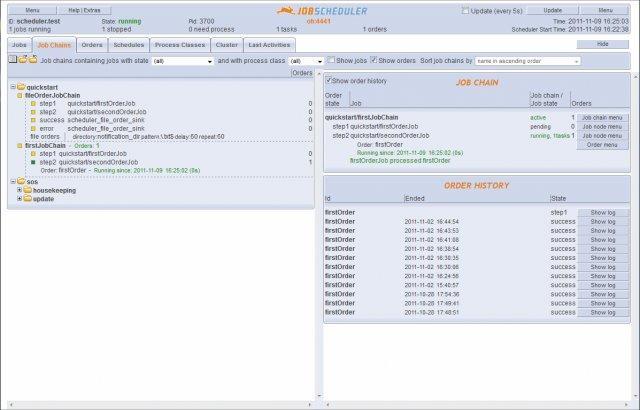
Task: Click the 'Orders' column header in left pane
Action: click(302, 73)
